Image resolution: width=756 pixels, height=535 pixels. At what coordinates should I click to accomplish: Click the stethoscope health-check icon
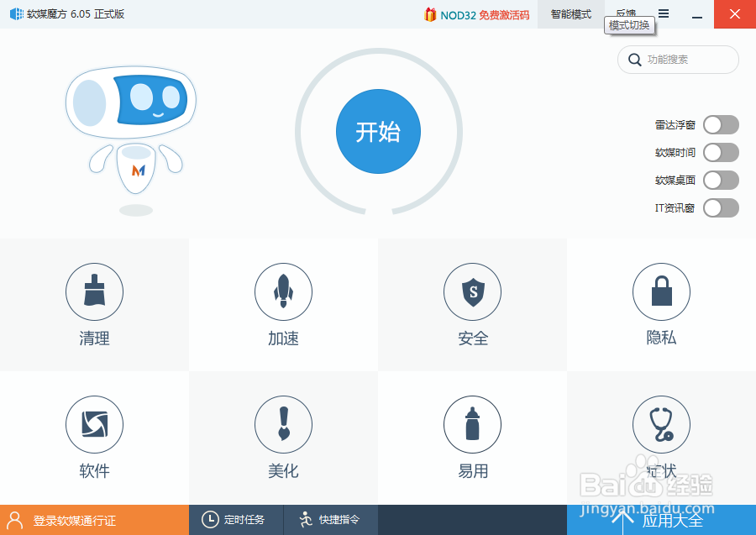coord(661,425)
